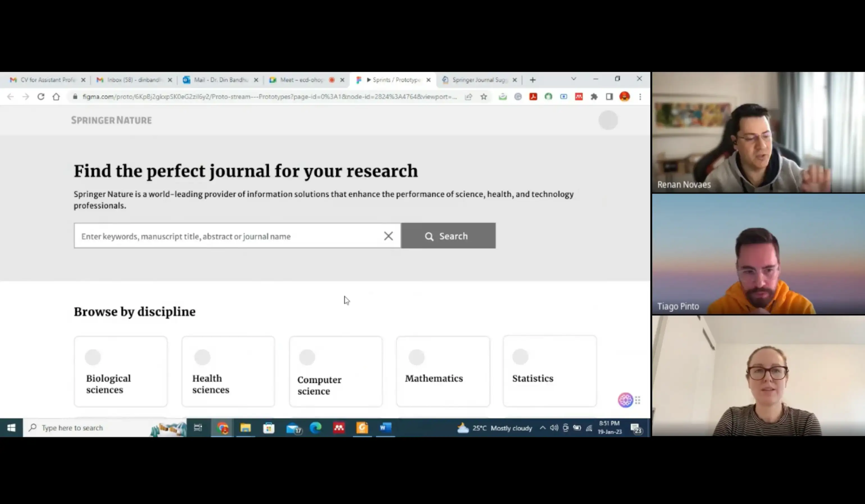
Task: Open the notification center icon
Action: [x=636, y=429]
